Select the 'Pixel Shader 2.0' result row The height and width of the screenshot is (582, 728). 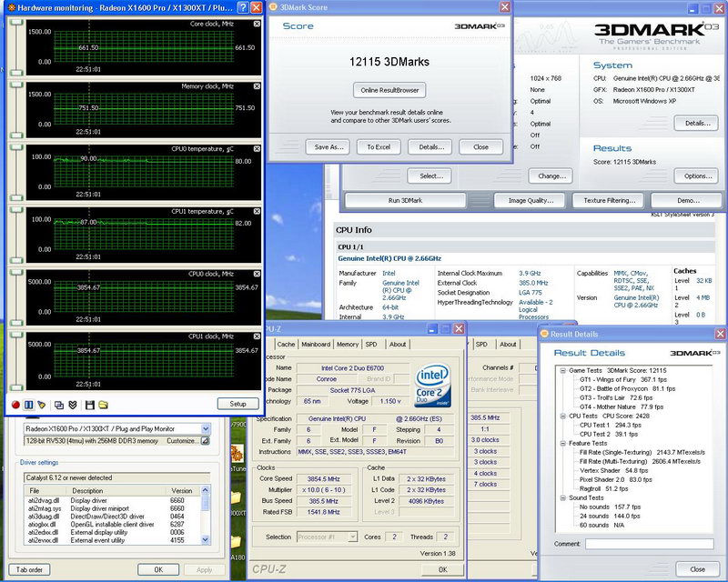(616, 479)
